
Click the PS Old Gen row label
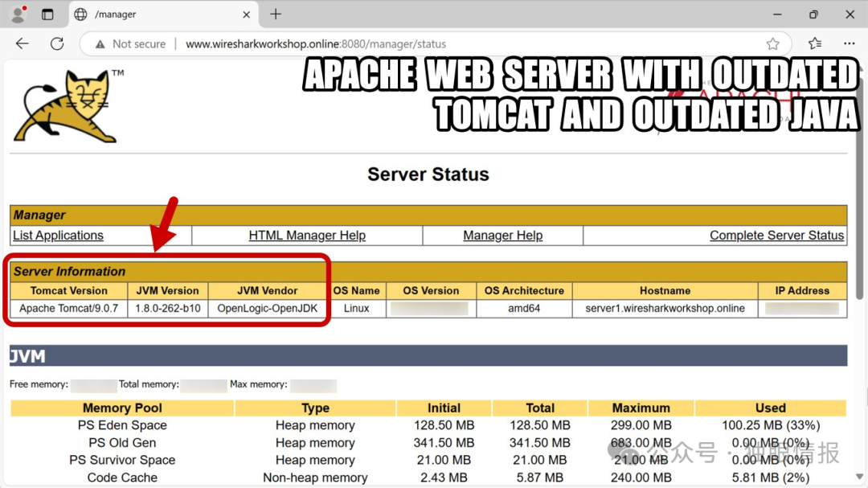[x=122, y=443]
